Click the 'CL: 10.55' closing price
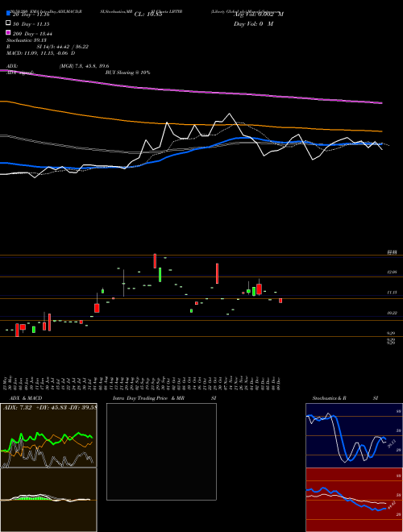Image resolution: width=403 pixels, height=532 pixels. [x=148, y=15]
